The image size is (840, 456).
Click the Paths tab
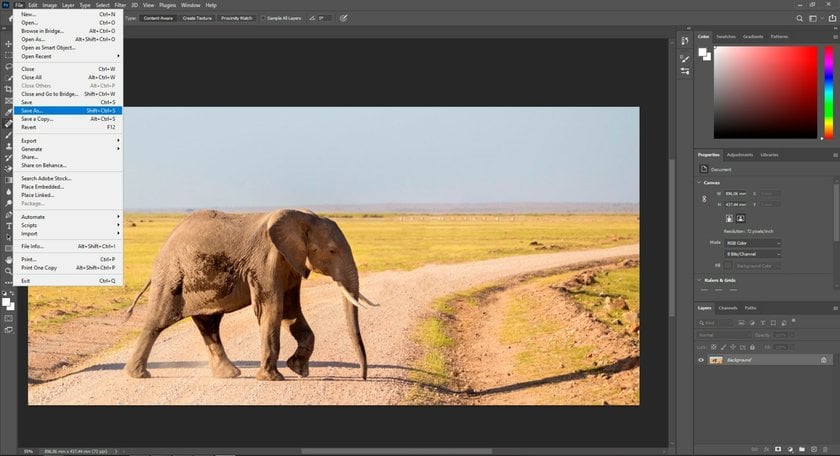(751, 308)
